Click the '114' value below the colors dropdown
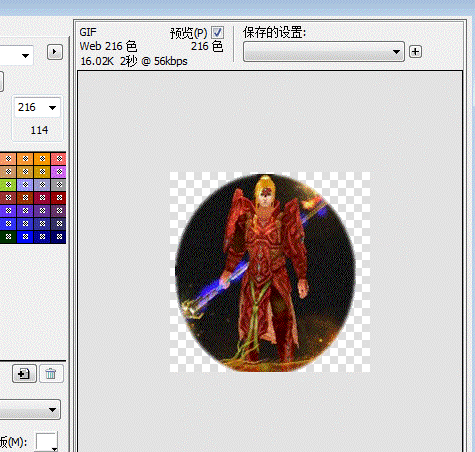Viewport: 475px width, 452px height. pyautogui.click(x=39, y=130)
